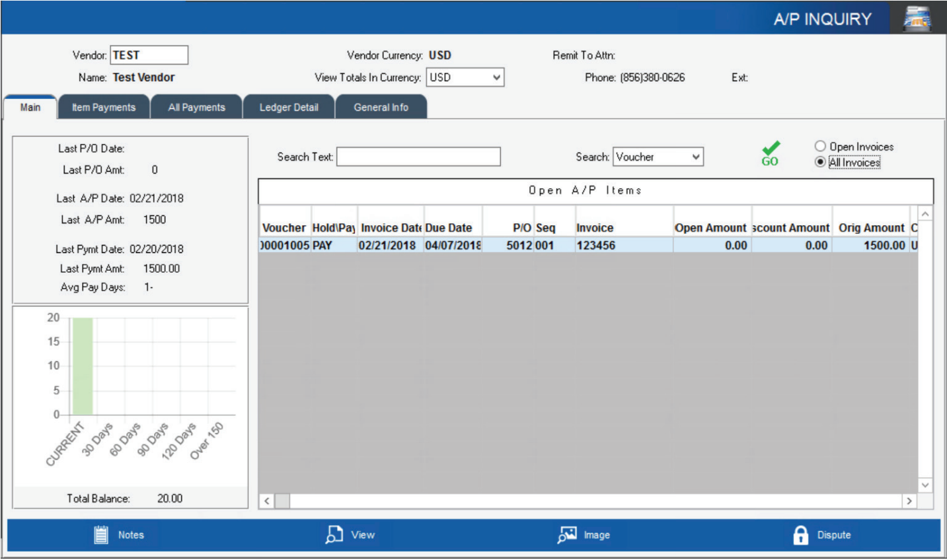Click the Image picture icon

(566, 535)
